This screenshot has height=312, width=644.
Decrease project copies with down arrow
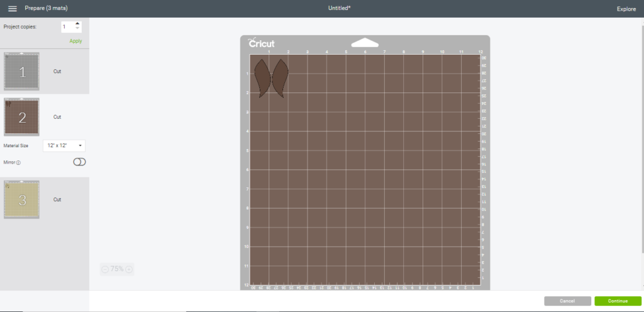coord(77,29)
